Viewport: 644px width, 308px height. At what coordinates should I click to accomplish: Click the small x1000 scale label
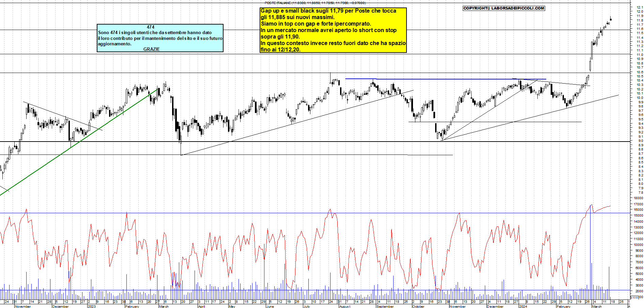[x=635, y=297]
